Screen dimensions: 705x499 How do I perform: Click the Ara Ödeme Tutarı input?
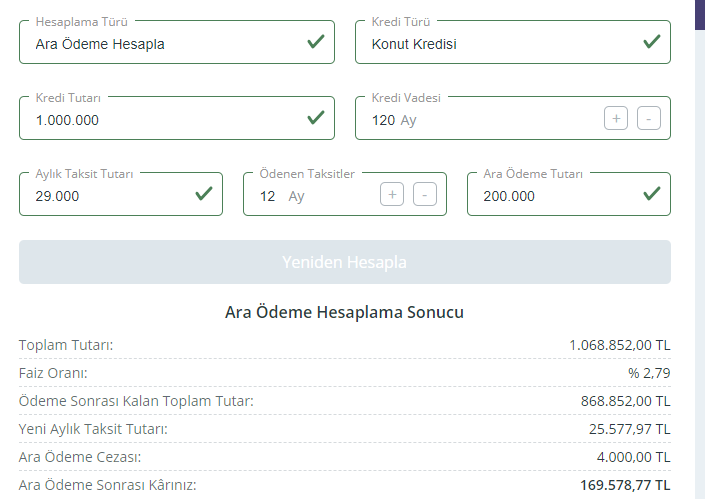(550, 196)
